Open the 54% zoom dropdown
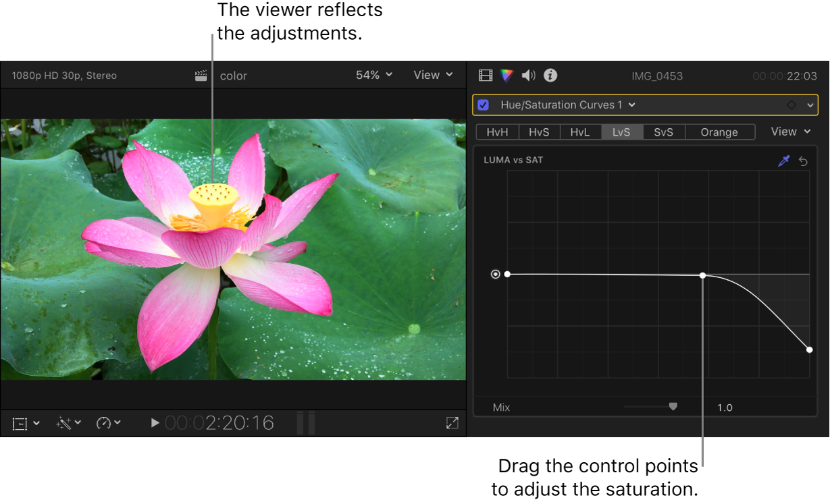The image size is (830, 504). (x=373, y=75)
